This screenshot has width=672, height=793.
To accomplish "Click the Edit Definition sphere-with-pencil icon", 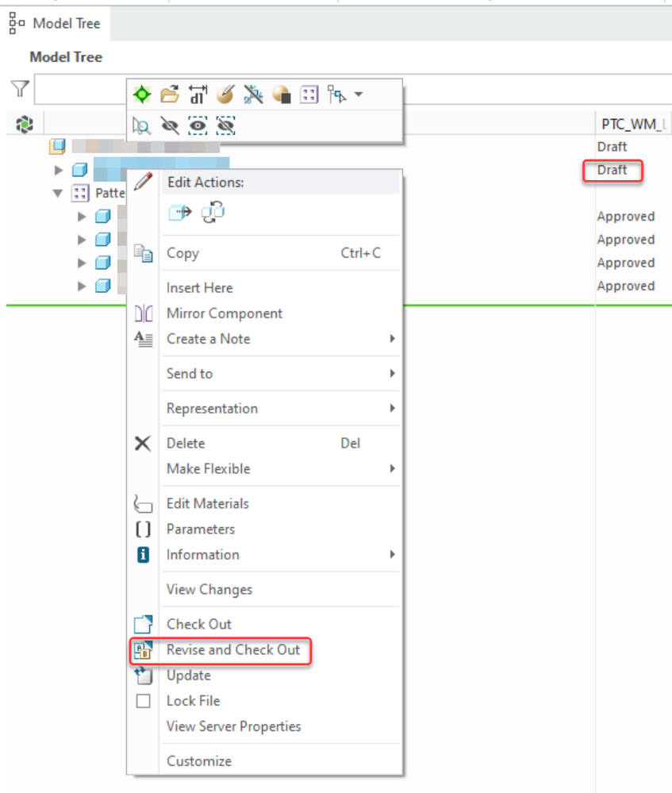I will 225,94.
